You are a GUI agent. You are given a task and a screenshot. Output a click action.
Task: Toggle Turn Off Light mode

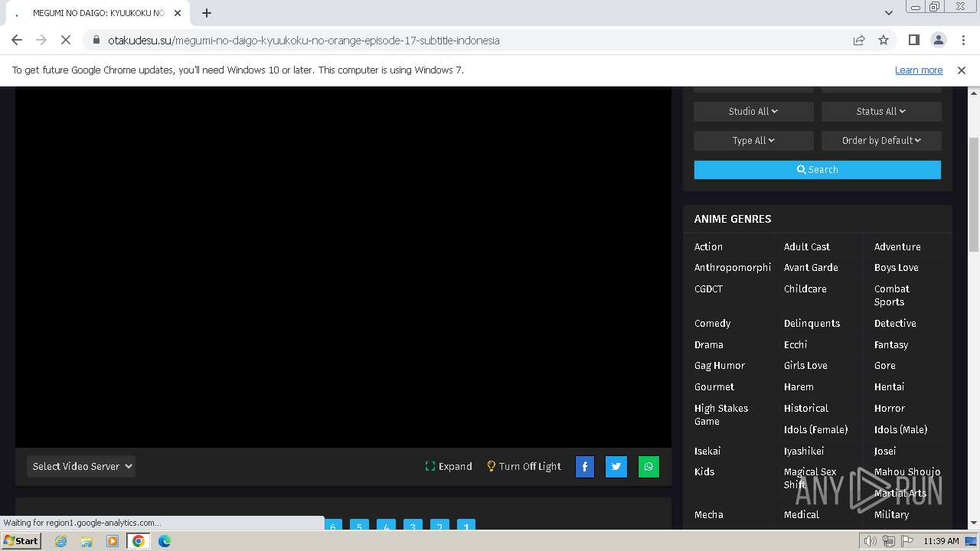point(524,466)
